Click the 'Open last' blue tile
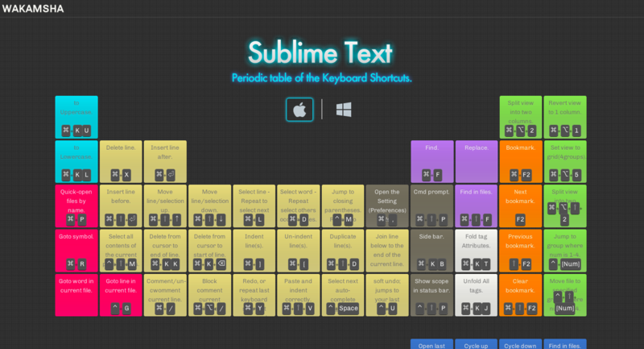 [x=432, y=344]
